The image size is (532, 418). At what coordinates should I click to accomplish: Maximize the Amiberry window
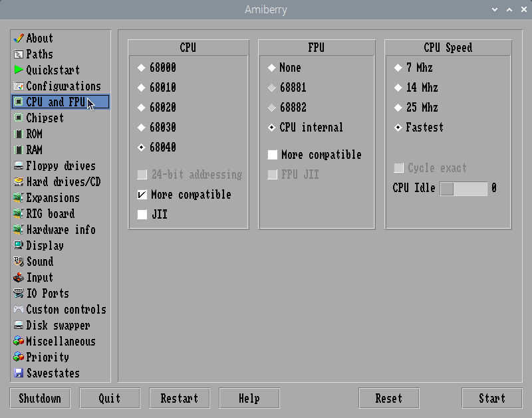coord(509,9)
